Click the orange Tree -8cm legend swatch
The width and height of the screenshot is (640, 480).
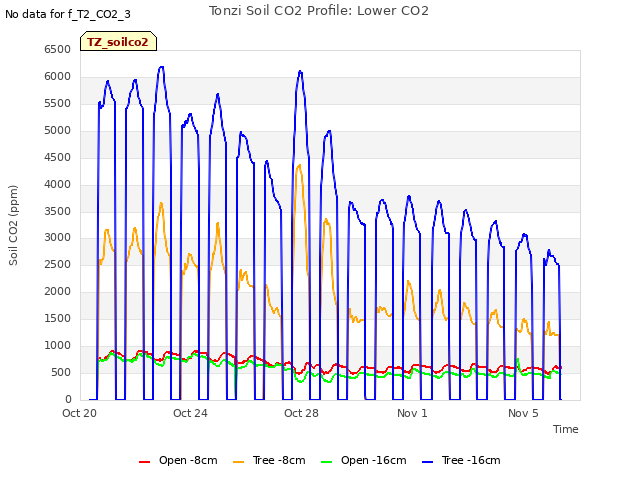tap(238, 462)
